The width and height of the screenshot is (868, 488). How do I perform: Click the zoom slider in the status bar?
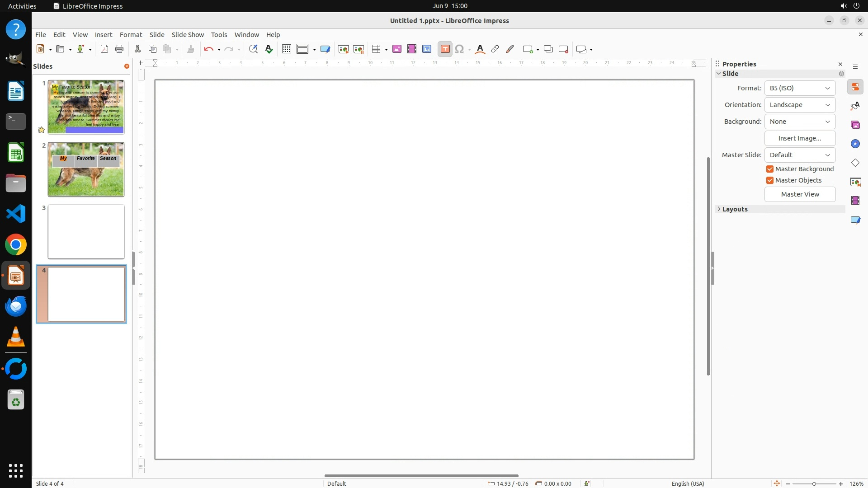click(814, 483)
